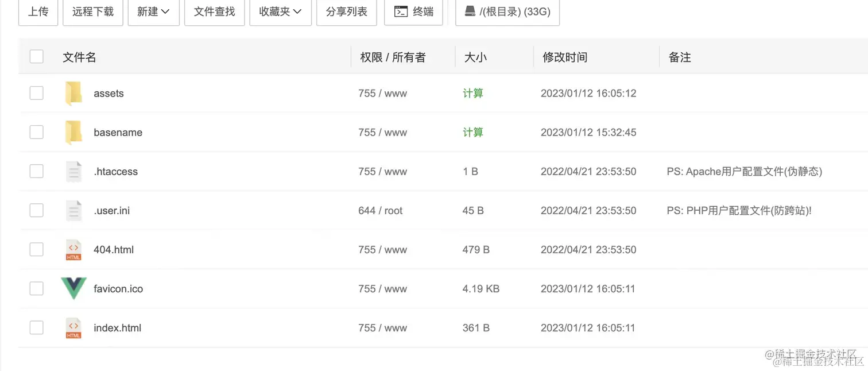Click the Apache用户配置文件 remark

(745, 172)
